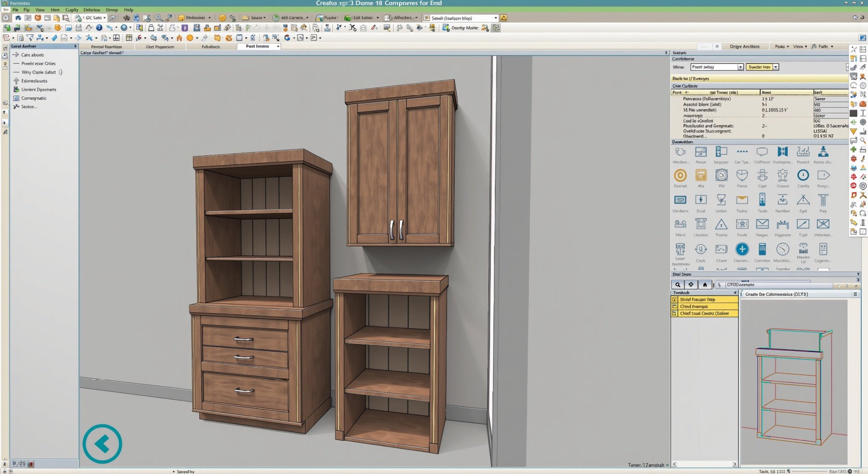
Task: Select the Trolno envelope icon
Action: (x=742, y=200)
